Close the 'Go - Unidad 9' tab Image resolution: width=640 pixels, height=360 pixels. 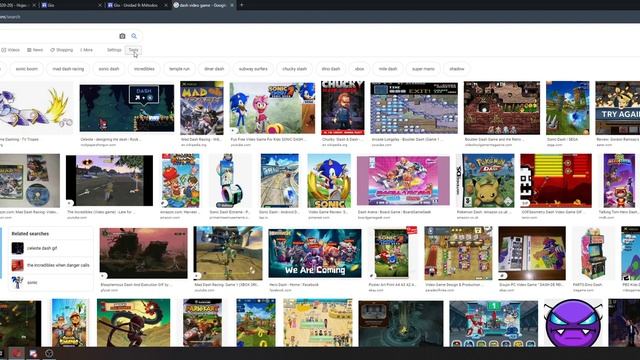coord(166,5)
